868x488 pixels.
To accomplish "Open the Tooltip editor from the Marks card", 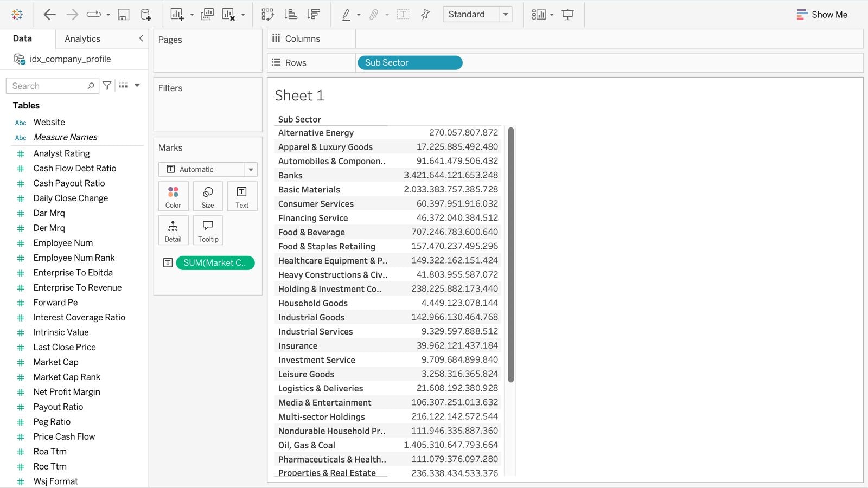I will pyautogui.click(x=207, y=230).
